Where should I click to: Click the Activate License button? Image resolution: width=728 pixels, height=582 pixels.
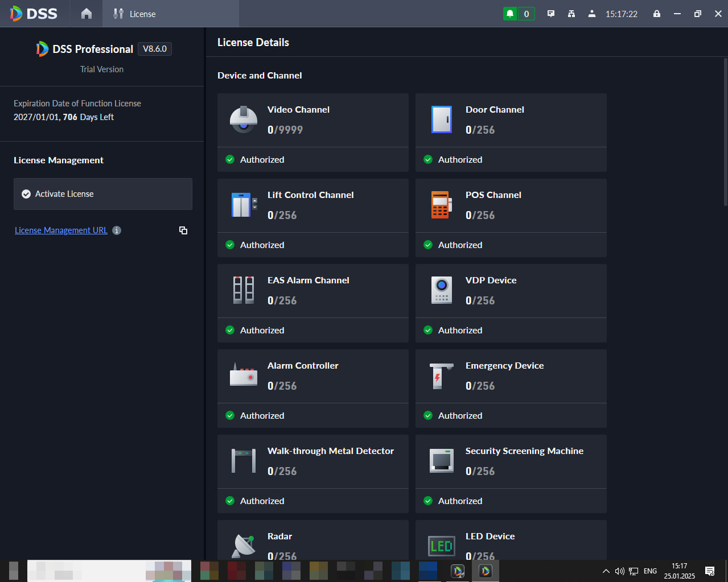[103, 194]
